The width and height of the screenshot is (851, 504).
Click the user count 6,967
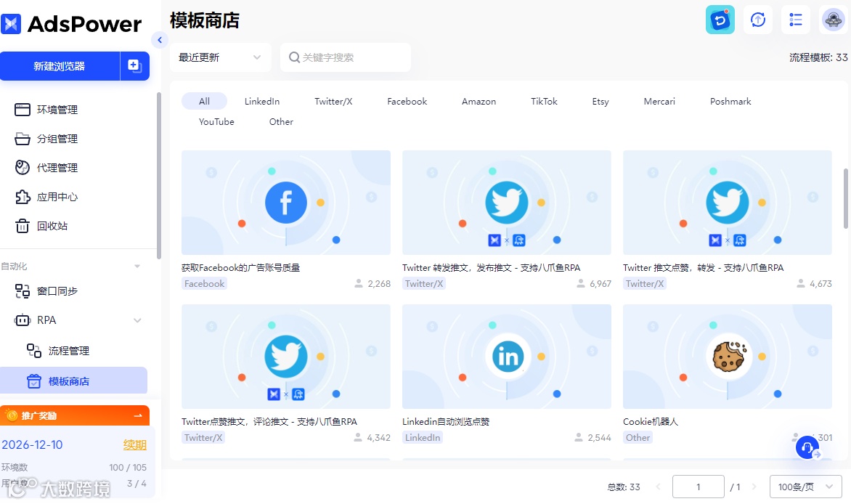tap(600, 283)
